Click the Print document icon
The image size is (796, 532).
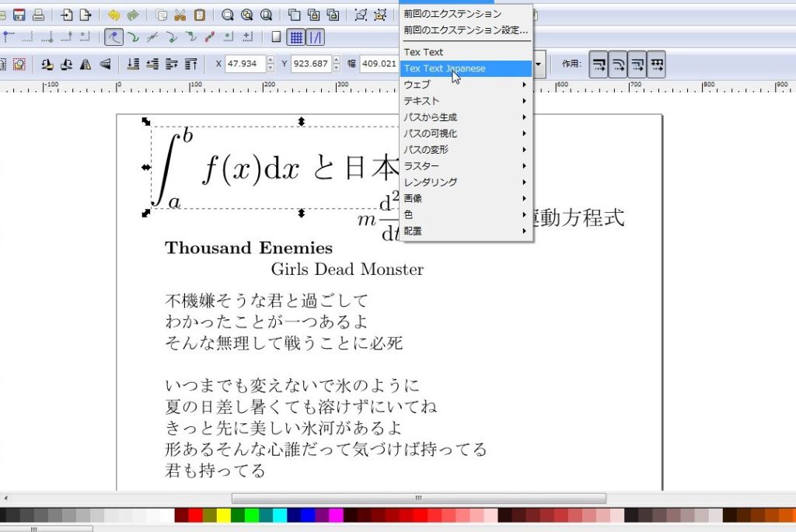coord(38,15)
